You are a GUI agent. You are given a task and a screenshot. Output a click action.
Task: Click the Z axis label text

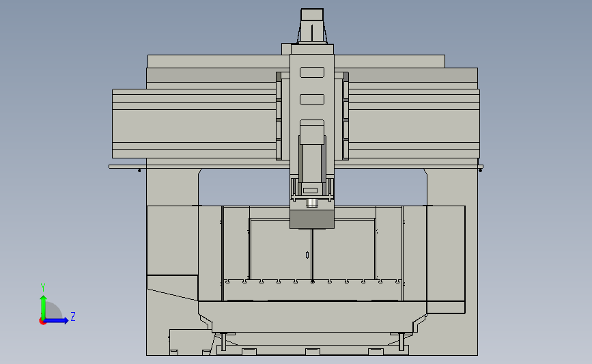(73, 316)
